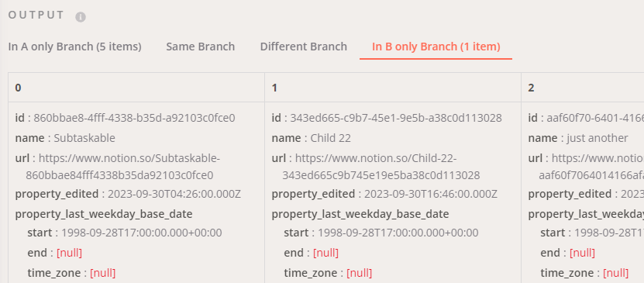
Task: Select id value 343ed665-c9b7-45e1-9e5b-a38c0d113028
Action: 396,119
